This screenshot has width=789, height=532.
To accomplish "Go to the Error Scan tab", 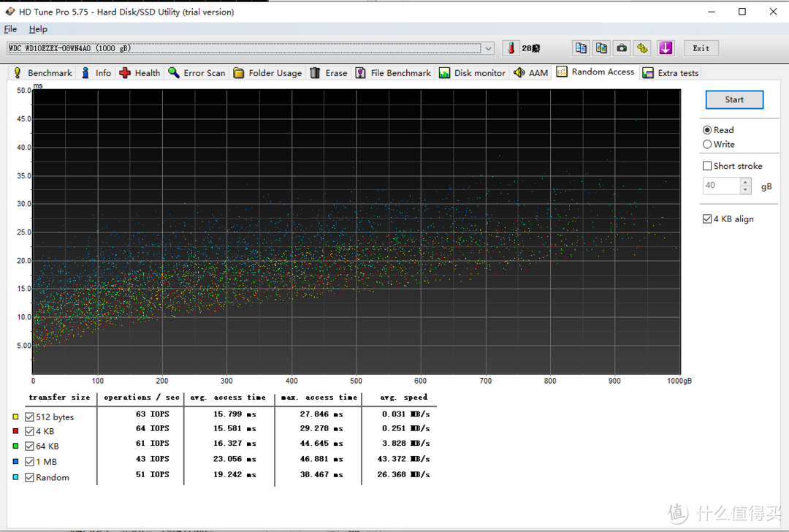I will click(x=197, y=73).
